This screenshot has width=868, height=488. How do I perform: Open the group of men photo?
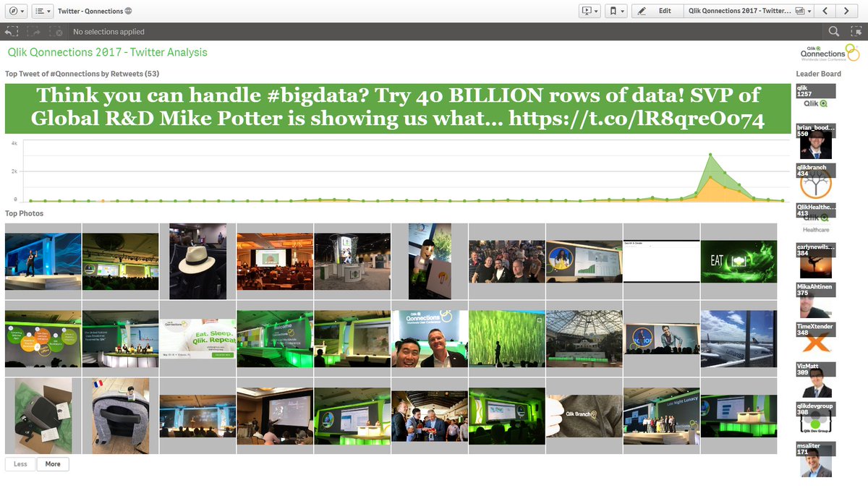[x=506, y=261]
